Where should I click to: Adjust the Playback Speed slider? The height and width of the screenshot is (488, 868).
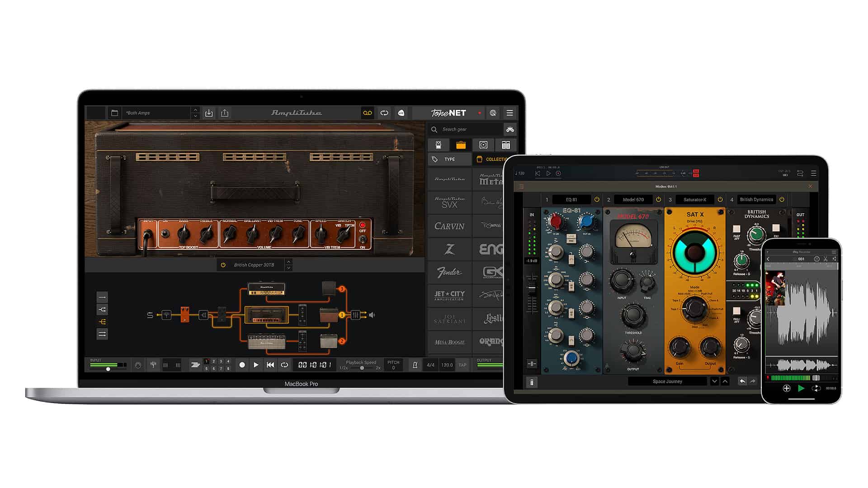(362, 368)
